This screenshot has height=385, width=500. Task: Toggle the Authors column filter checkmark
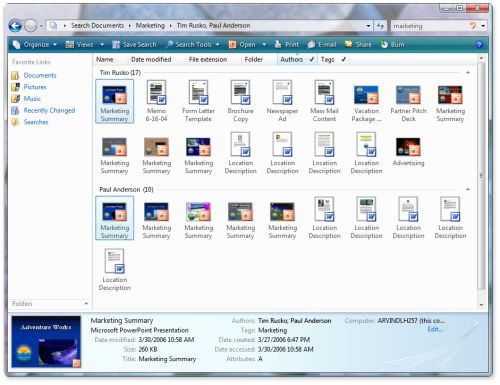click(312, 59)
